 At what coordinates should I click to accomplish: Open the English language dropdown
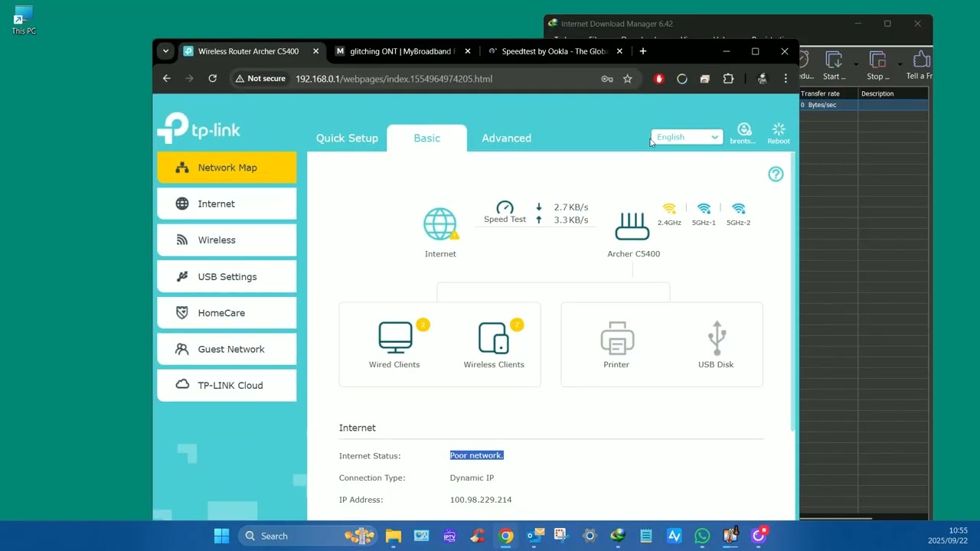coord(687,137)
